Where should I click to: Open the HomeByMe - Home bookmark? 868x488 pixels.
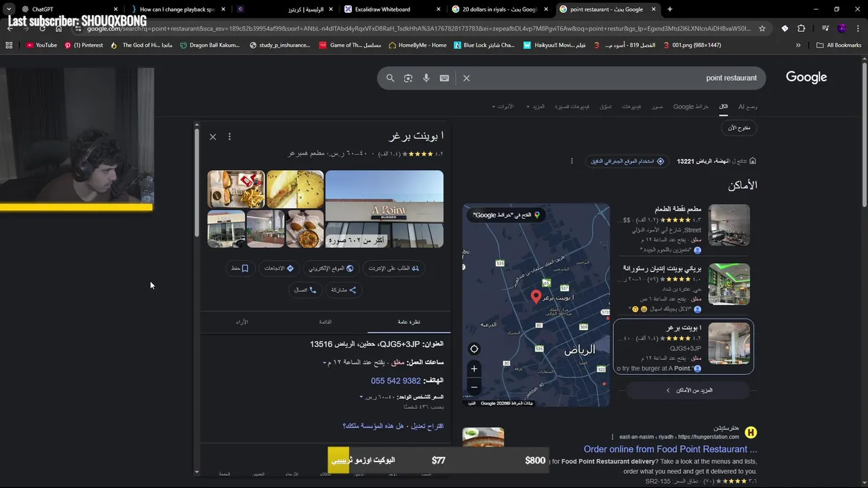click(x=418, y=45)
